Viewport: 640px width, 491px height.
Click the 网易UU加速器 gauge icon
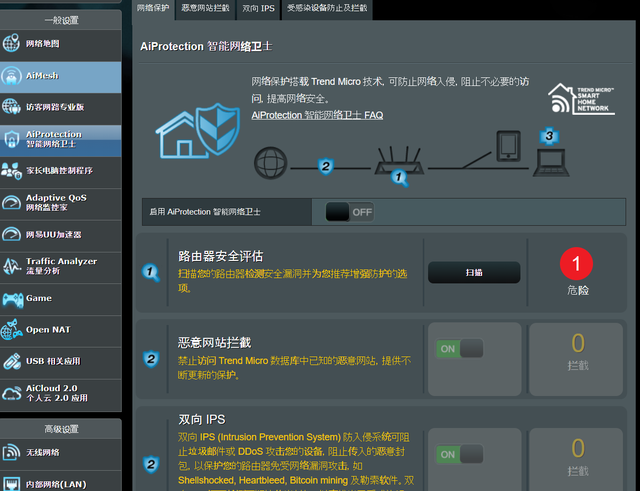click(11, 234)
